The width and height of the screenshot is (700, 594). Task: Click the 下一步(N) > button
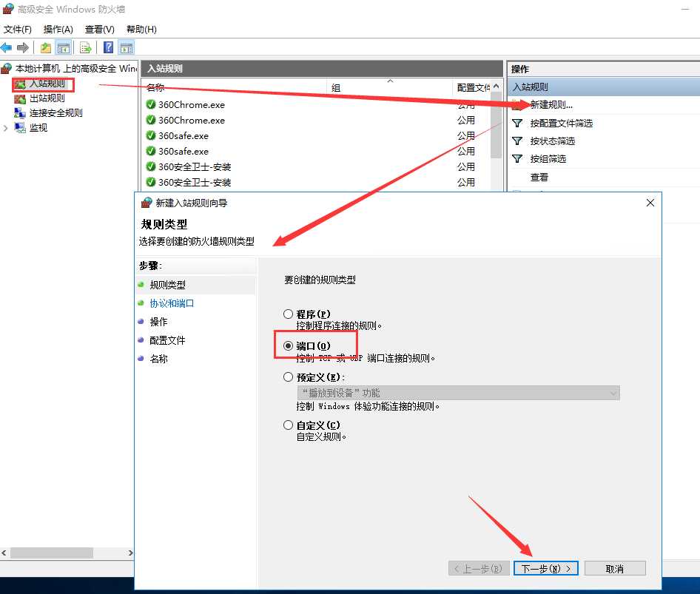pyautogui.click(x=547, y=568)
